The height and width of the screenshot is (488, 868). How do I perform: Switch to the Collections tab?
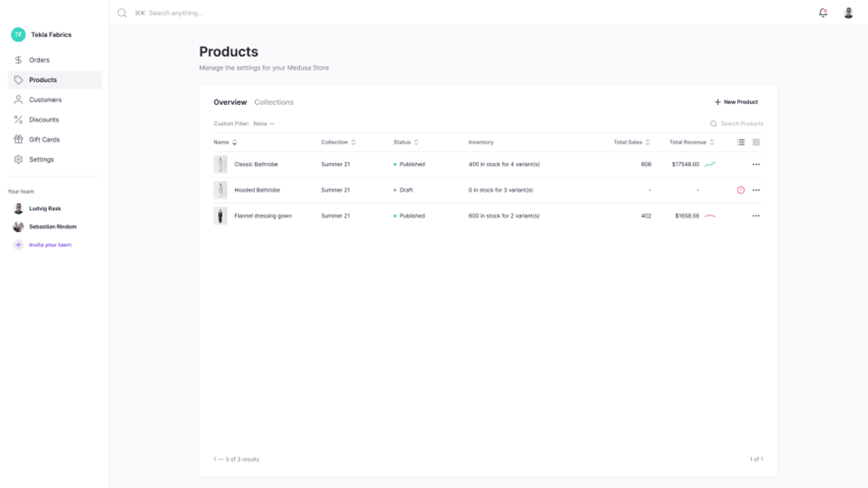click(x=274, y=102)
